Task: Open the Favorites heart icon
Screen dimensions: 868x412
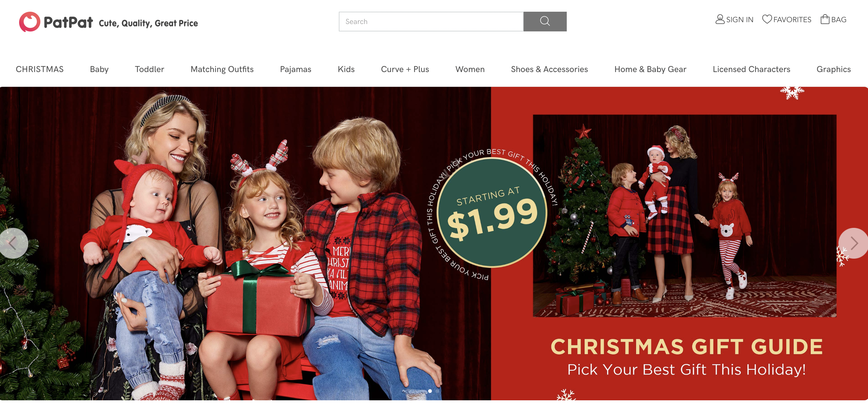Action: tap(767, 19)
